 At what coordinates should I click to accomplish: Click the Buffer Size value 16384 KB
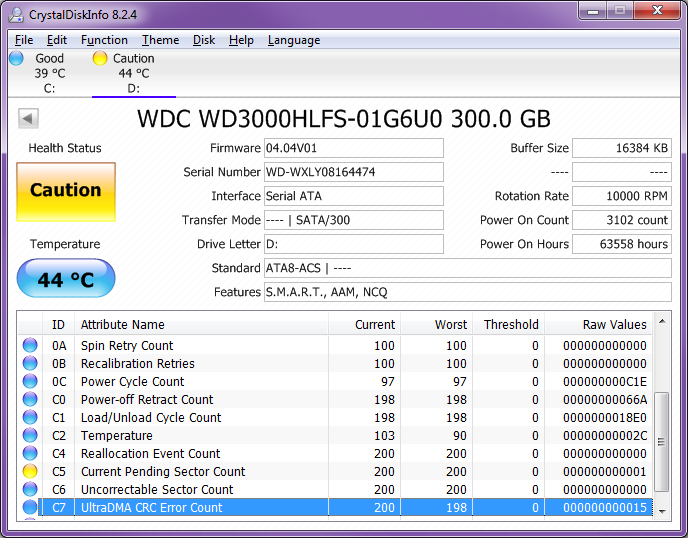[x=622, y=148]
